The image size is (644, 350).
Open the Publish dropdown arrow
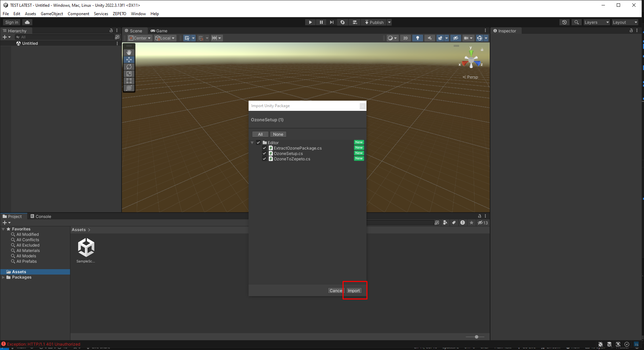tap(389, 22)
